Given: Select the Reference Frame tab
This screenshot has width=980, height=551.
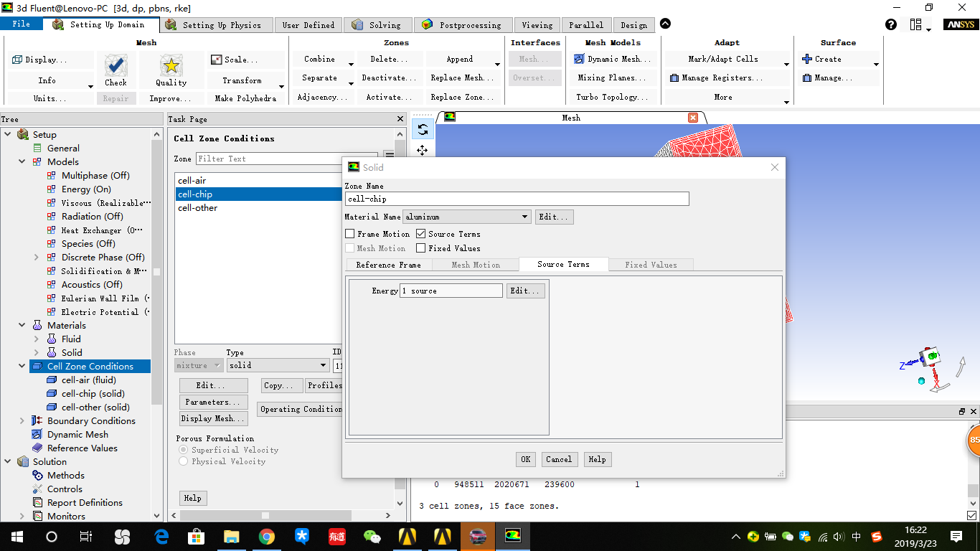Looking at the screenshot, I should pyautogui.click(x=390, y=264).
